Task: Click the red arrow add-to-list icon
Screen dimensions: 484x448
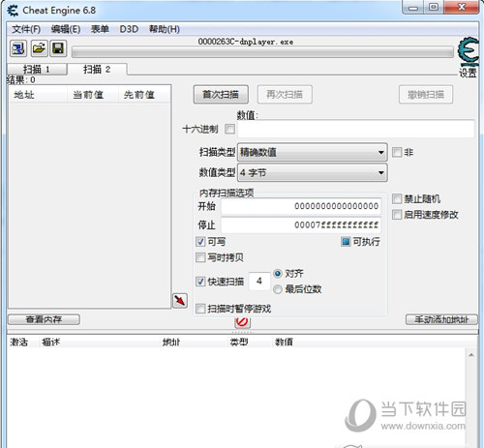Action: 180,301
